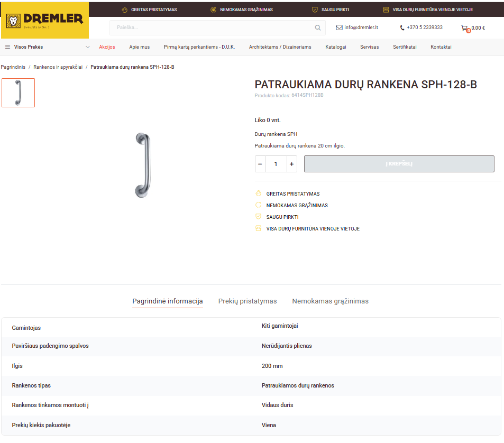Image resolution: width=504 pixels, height=443 pixels.
Task: Click the envelope email icon
Action: tap(339, 27)
